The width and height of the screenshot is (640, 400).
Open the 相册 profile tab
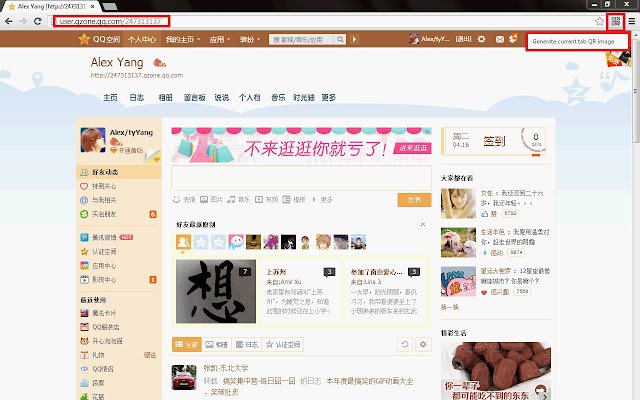click(165, 98)
